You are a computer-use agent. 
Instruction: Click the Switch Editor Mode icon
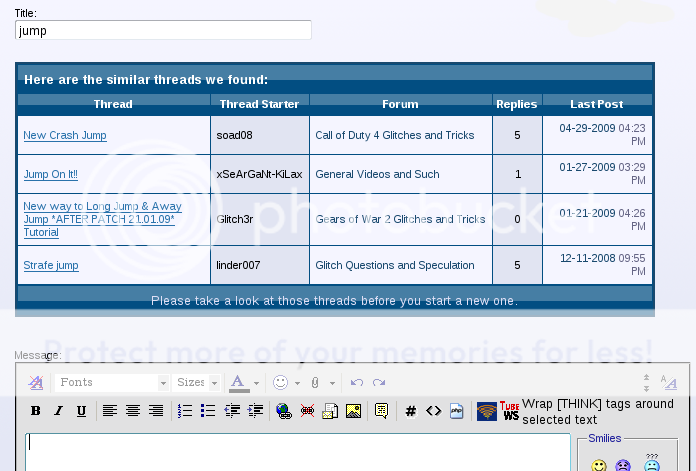coord(668,382)
